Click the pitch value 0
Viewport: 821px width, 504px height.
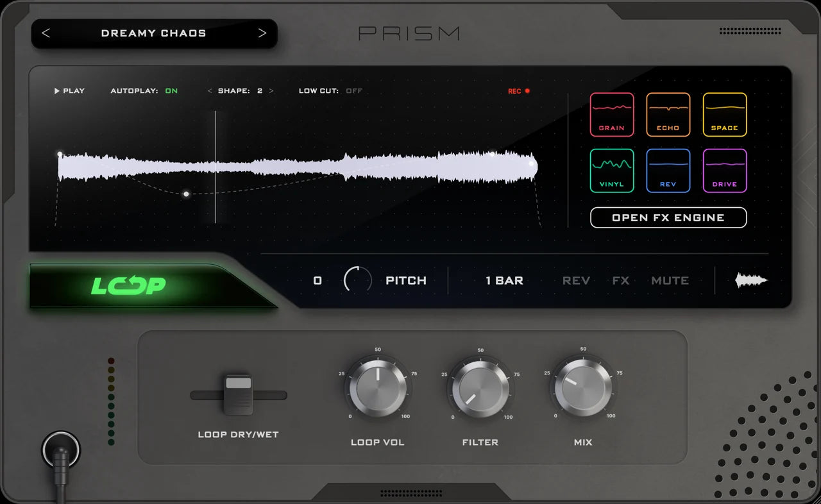pos(317,280)
